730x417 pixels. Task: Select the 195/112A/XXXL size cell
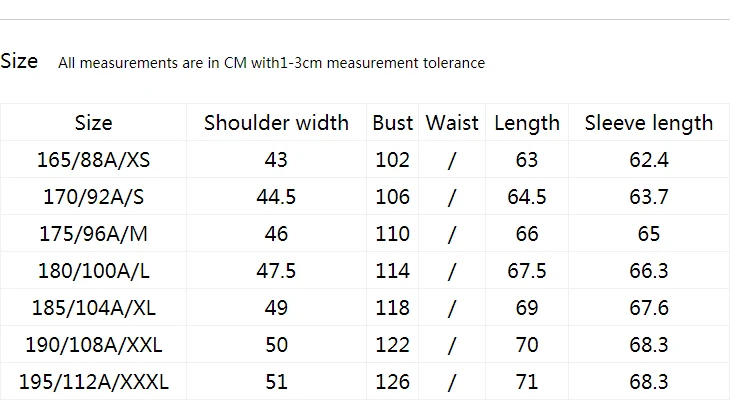tap(94, 382)
